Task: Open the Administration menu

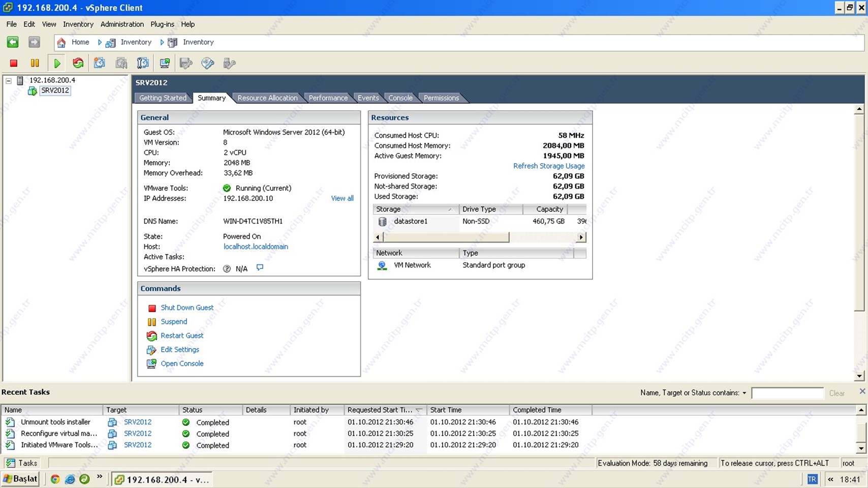Action: 122,24
